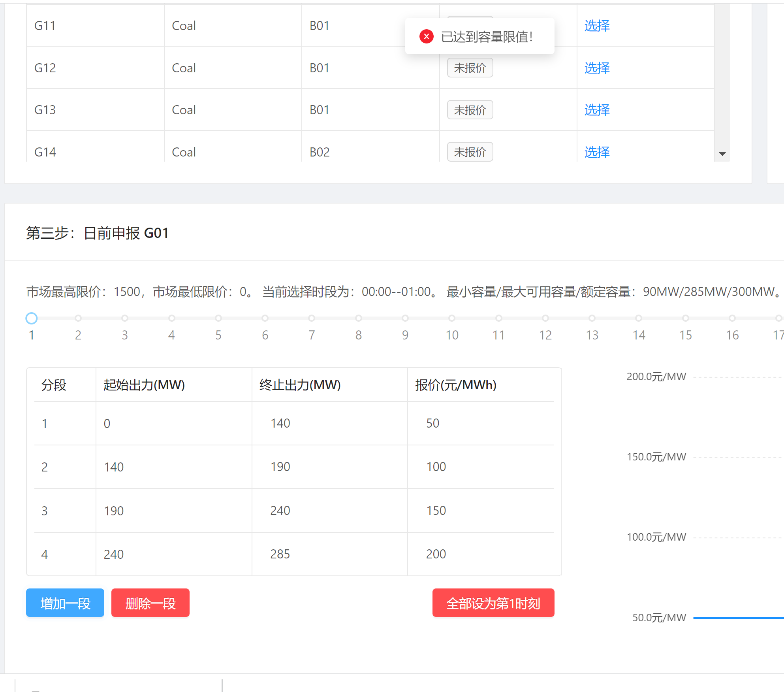The image size is (784, 692).
Task: Click the 50.0元/MW chart axis label
Action: pyautogui.click(x=659, y=618)
